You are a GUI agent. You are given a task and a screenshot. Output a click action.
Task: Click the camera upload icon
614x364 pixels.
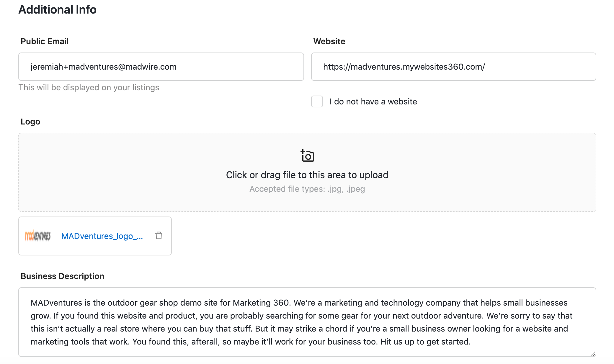pos(307,156)
